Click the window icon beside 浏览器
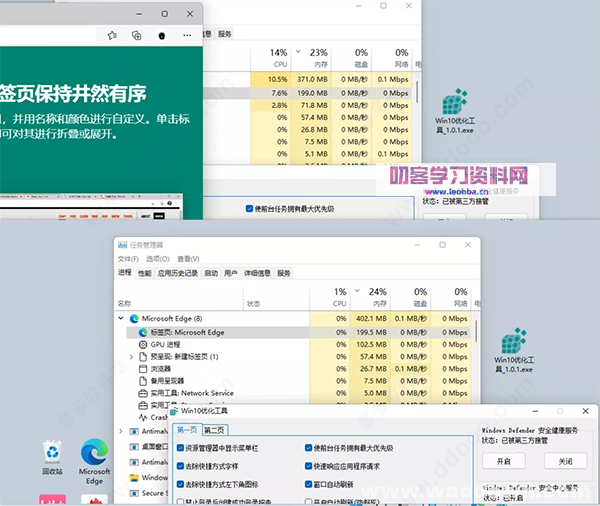This screenshot has height=506, width=600. pos(143,369)
